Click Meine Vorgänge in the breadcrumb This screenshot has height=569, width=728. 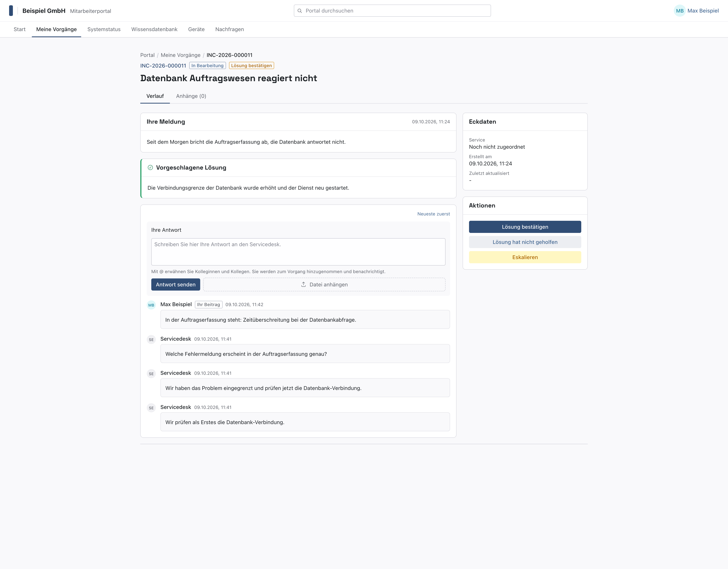click(180, 55)
